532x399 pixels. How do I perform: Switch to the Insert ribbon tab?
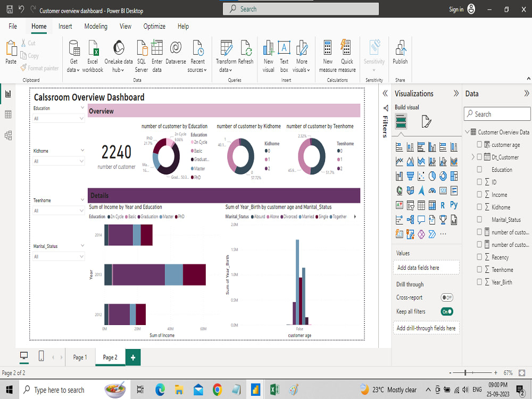coord(65,26)
